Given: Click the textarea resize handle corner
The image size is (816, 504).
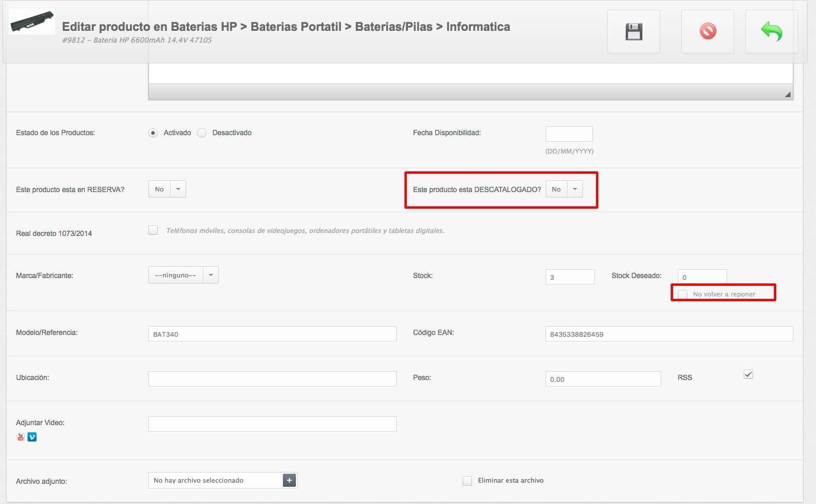Looking at the screenshot, I should (788, 94).
